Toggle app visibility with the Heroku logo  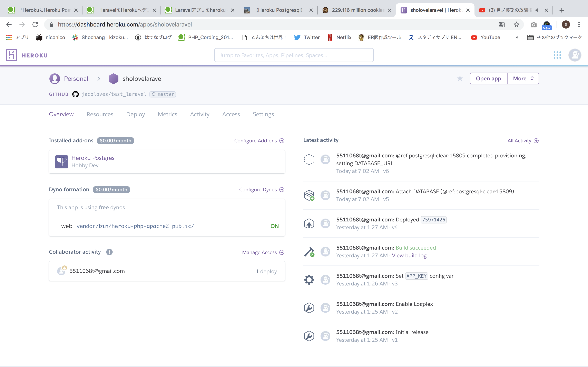tap(11, 55)
